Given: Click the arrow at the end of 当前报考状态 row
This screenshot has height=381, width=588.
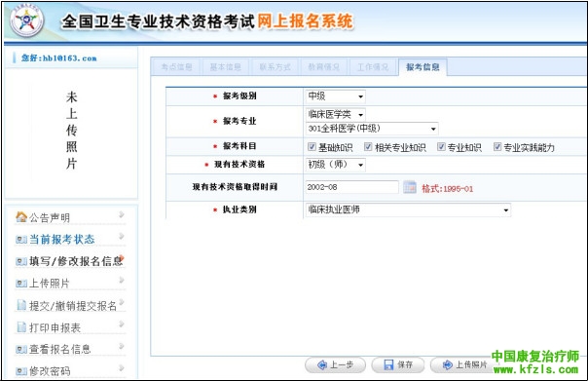Looking at the screenshot, I should (x=122, y=236).
